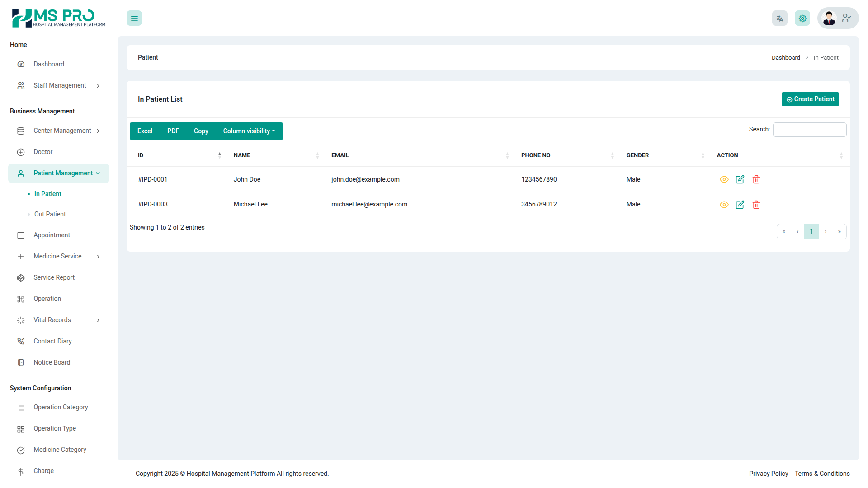Click Dashboard breadcrumb link

pos(786,58)
